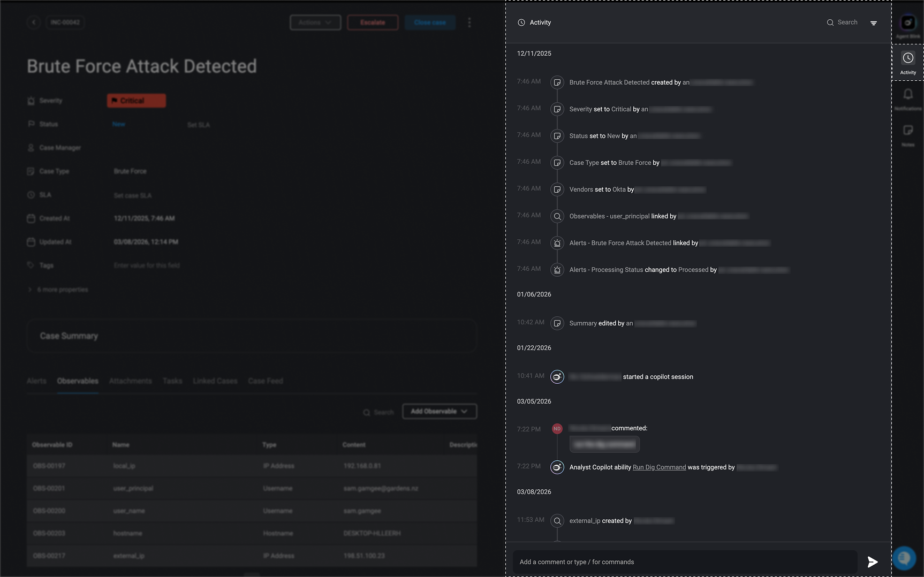924x577 pixels.
Task: Open the Case Feed tab
Action: (x=266, y=381)
